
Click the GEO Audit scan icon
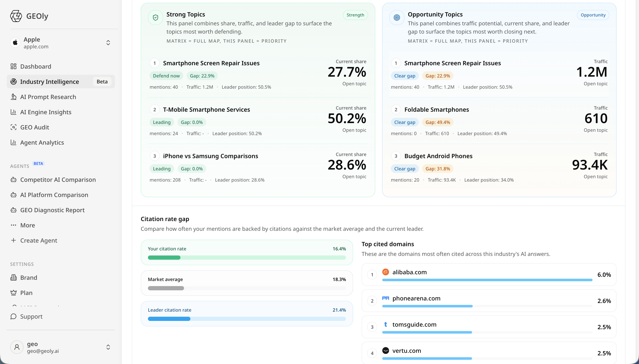[14, 127]
